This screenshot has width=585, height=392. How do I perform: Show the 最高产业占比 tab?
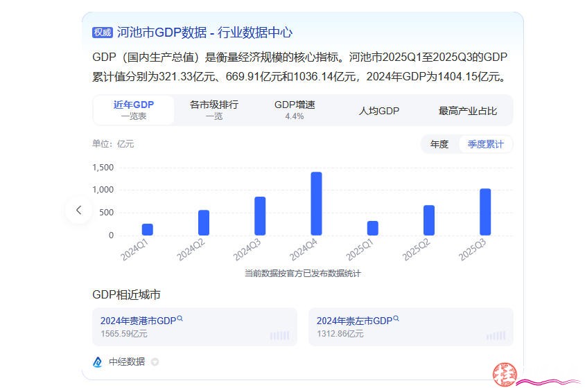click(468, 111)
